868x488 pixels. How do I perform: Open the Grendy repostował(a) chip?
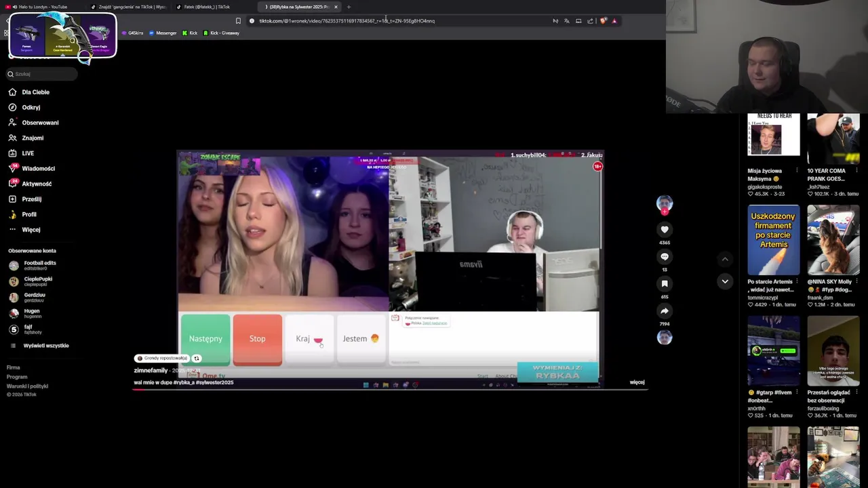pos(162,358)
